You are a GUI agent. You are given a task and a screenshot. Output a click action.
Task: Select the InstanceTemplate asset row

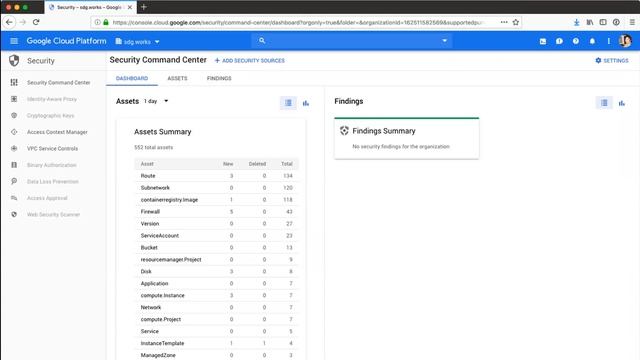point(216,343)
